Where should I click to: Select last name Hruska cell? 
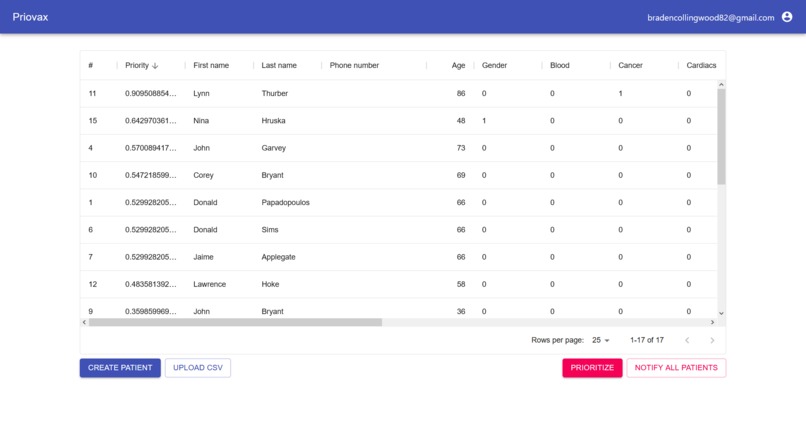tap(273, 121)
